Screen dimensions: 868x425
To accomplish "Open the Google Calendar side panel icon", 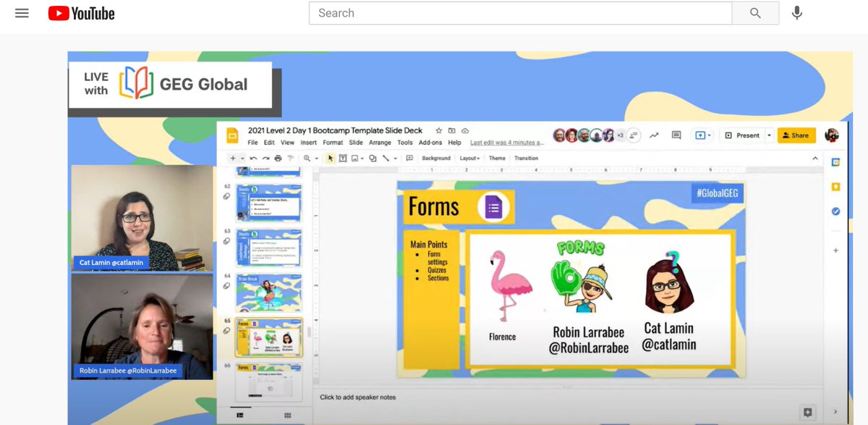I will click(835, 162).
